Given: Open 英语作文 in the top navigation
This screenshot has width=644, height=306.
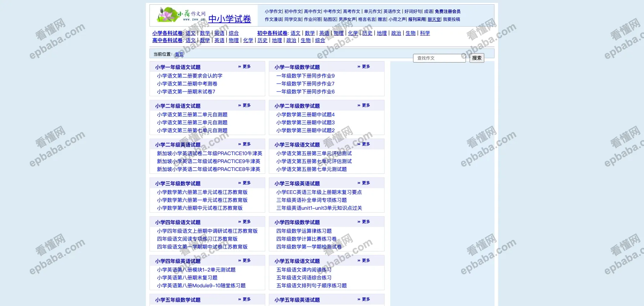Looking at the screenshot, I should tap(392, 11).
